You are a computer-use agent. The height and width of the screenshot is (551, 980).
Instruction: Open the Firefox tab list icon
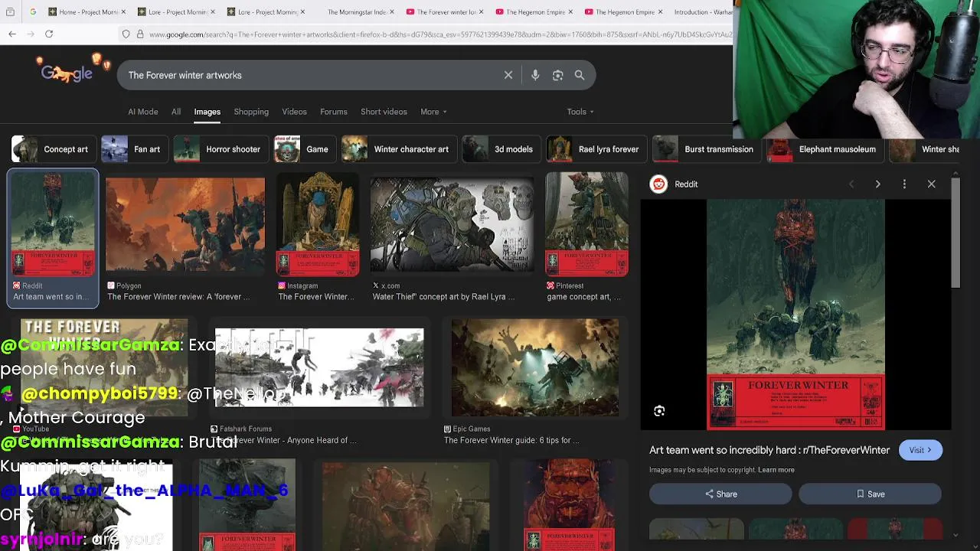point(11,11)
